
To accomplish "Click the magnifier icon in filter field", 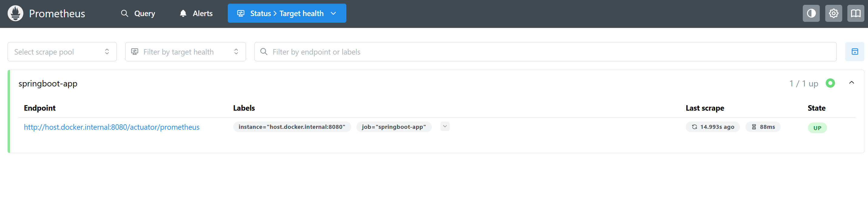I will coord(264,52).
